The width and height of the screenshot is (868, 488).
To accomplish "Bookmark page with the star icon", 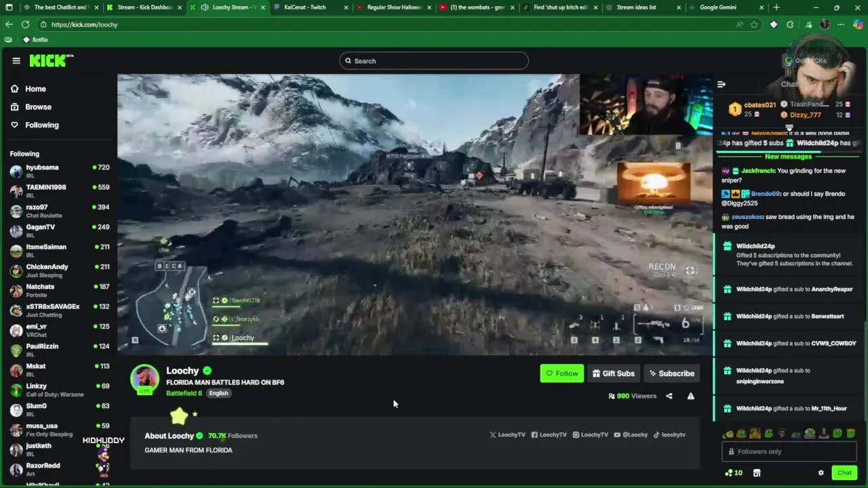I will [x=754, y=24].
